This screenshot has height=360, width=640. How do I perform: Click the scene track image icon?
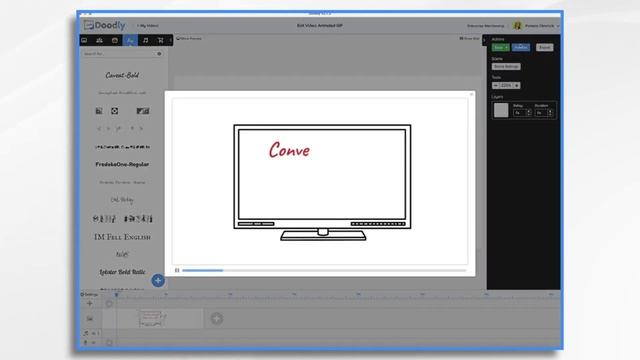(90, 318)
